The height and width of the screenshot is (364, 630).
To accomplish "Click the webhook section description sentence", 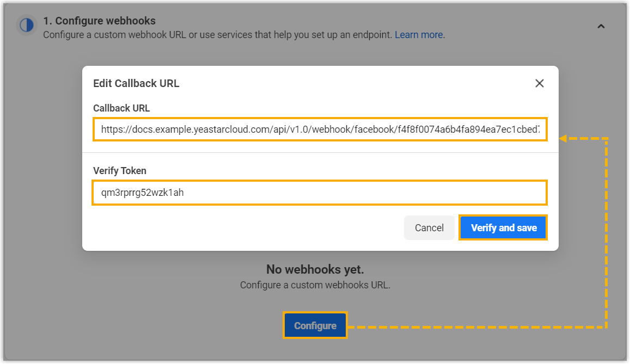I will [218, 35].
